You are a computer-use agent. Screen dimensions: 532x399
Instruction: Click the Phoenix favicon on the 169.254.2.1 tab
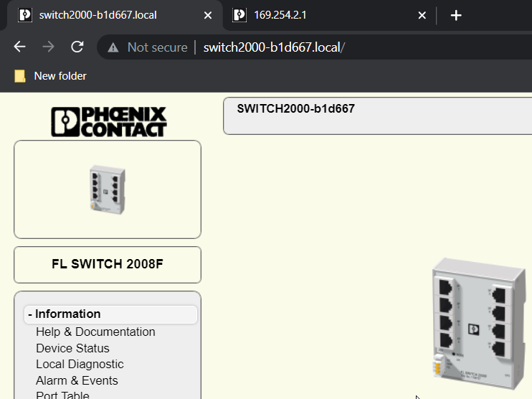[x=239, y=15]
